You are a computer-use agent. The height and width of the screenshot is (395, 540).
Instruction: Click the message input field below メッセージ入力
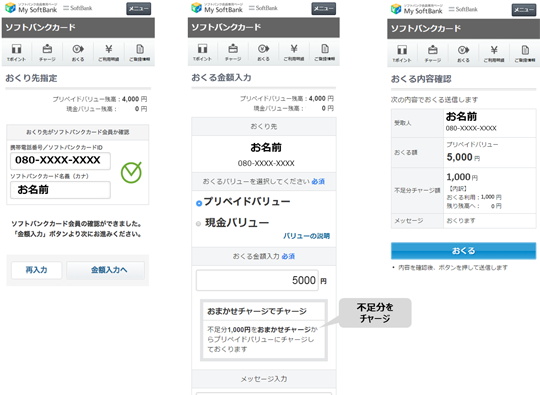[x=263, y=393]
